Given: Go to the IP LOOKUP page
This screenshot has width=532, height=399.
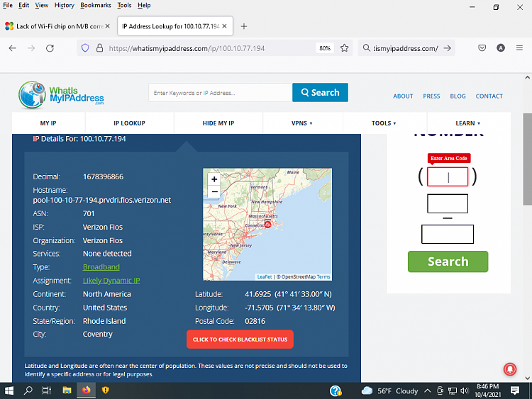Looking at the screenshot, I should [x=129, y=123].
